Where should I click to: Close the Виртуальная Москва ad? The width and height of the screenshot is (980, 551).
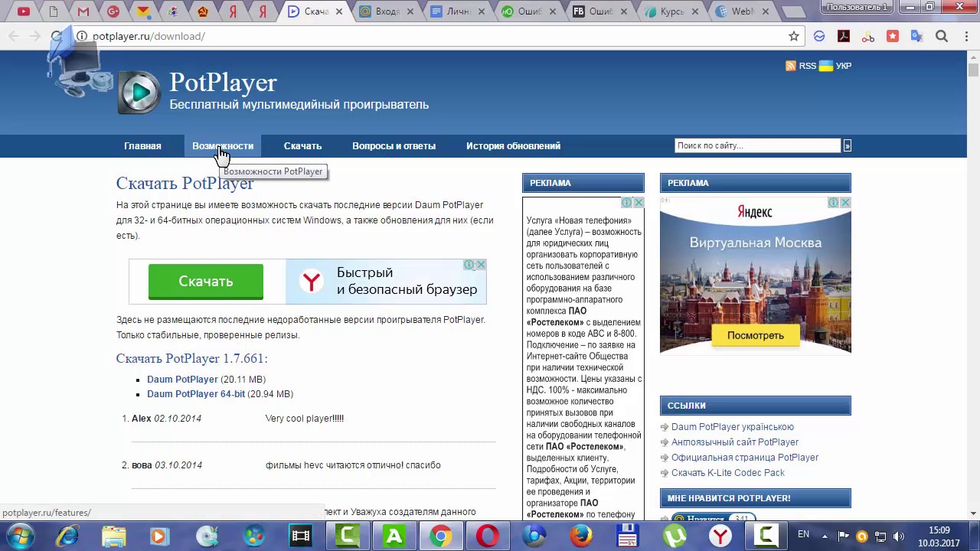tap(845, 203)
